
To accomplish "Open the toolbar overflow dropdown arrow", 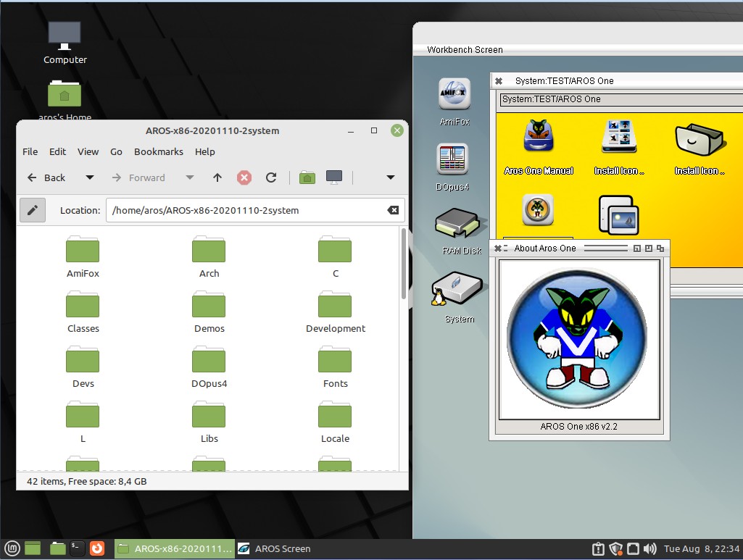I will [x=390, y=177].
